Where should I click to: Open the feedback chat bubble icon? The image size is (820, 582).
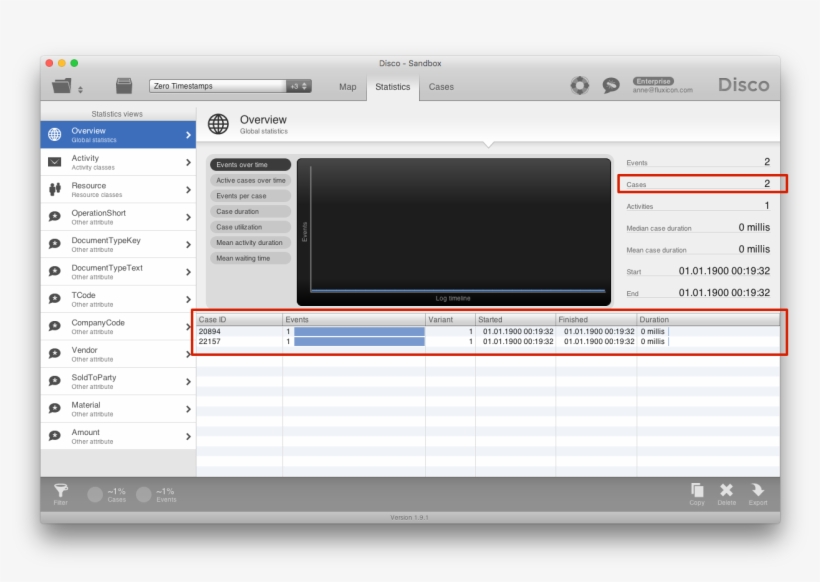611,85
